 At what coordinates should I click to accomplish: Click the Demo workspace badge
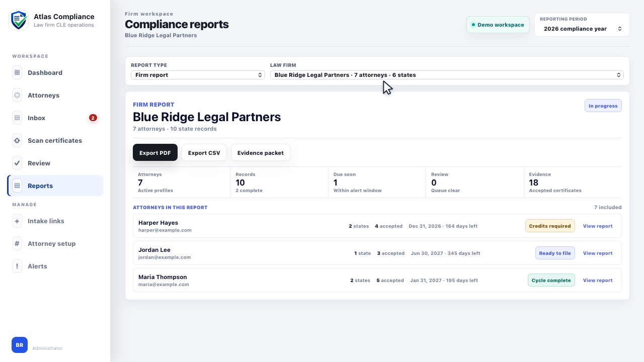(x=498, y=25)
